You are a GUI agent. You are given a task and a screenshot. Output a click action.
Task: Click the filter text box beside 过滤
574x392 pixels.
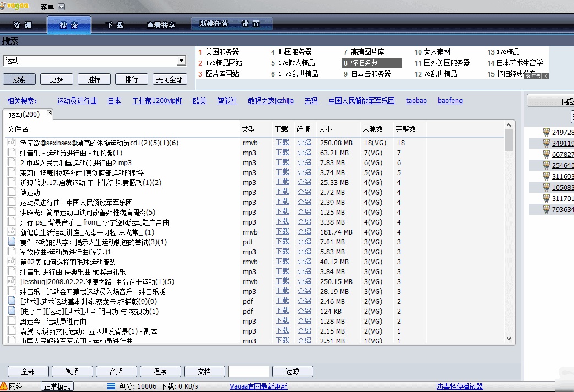[248, 372]
